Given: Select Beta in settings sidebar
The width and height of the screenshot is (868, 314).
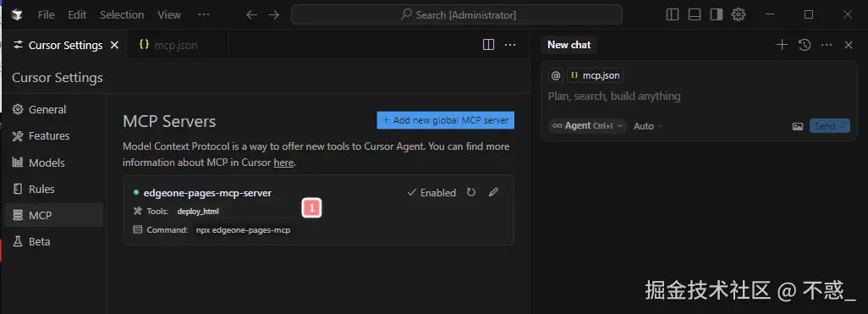Looking at the screenshot, I should pyautogui.click(x=53, y=241).
